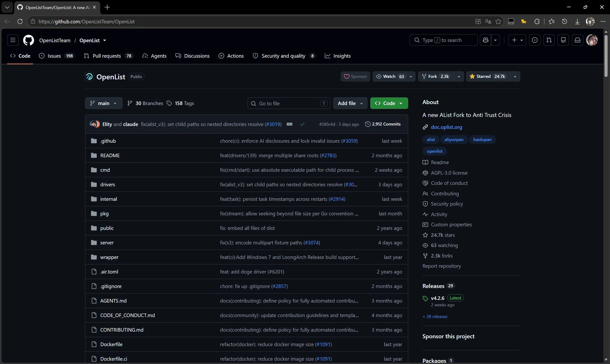Open the main branch selector dropdown

coord(103,103)
